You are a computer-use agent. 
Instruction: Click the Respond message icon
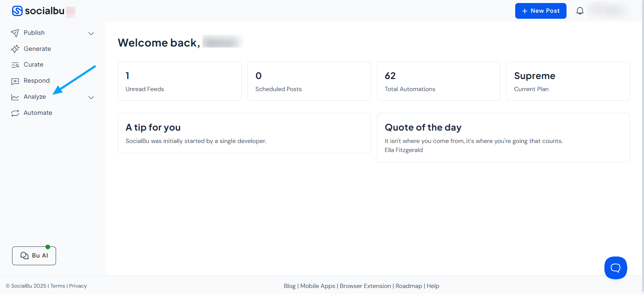[x=15, y=81]
